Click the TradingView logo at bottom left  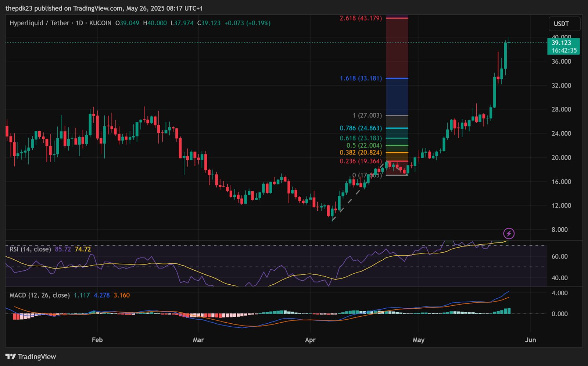coord(31,356)
